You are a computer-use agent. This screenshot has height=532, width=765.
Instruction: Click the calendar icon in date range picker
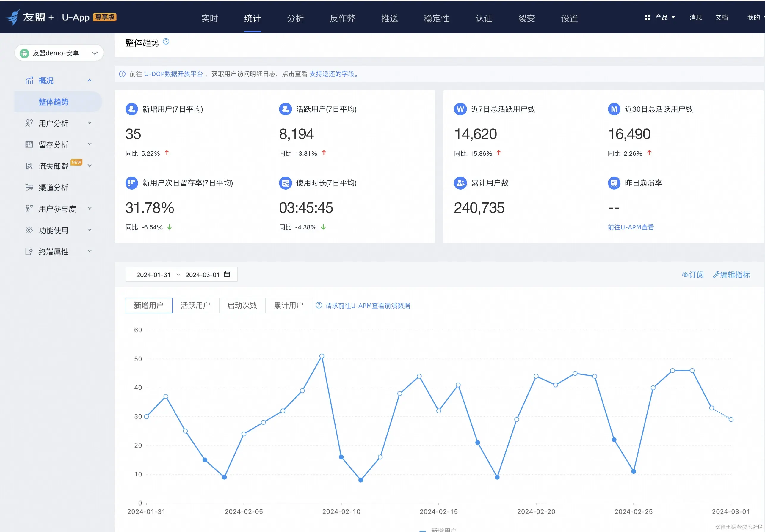[x=227, y=274]
